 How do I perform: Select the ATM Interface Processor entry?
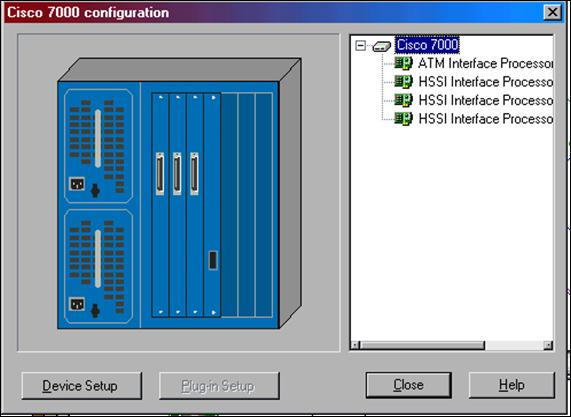[485, 63]
